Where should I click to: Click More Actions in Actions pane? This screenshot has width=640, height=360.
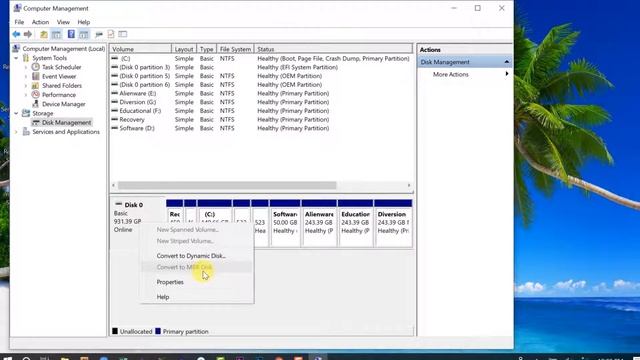coord(451,74)
